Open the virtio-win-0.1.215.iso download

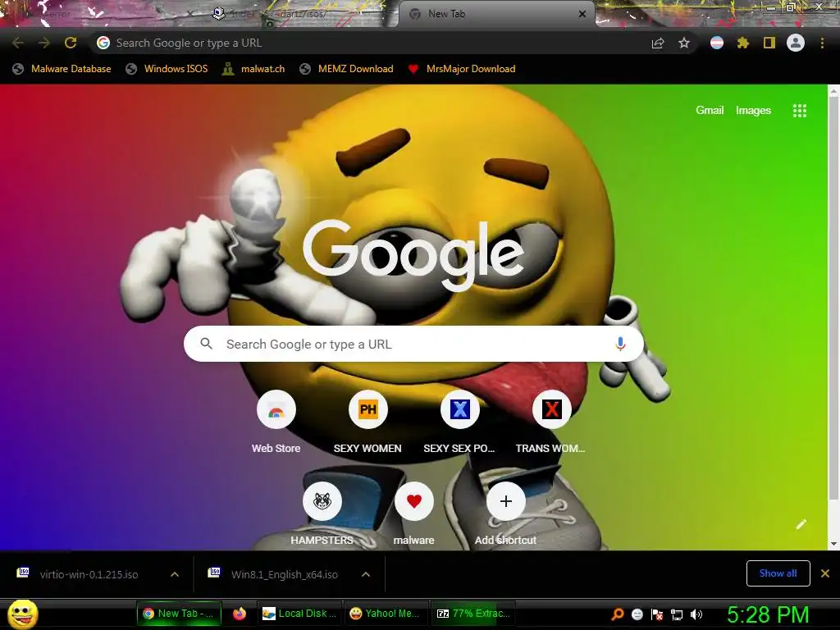89,574
